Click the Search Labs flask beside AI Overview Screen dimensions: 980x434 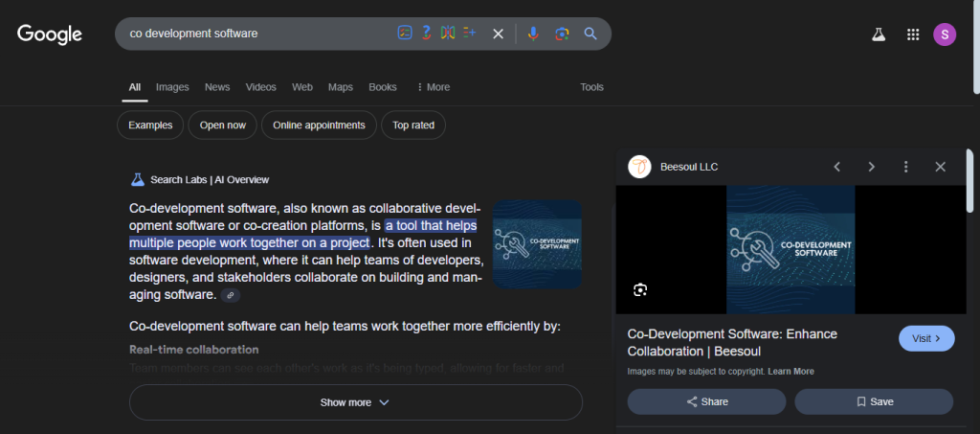tap(138, 180)
